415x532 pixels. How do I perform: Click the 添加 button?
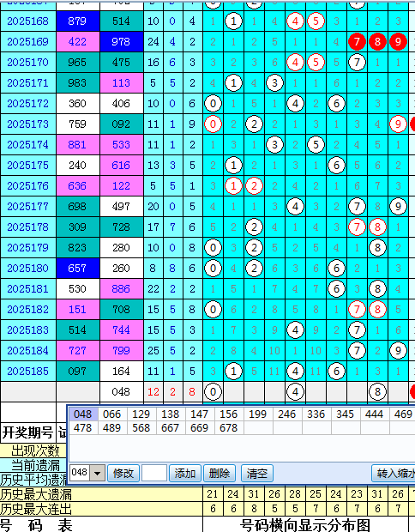[185, 473]
